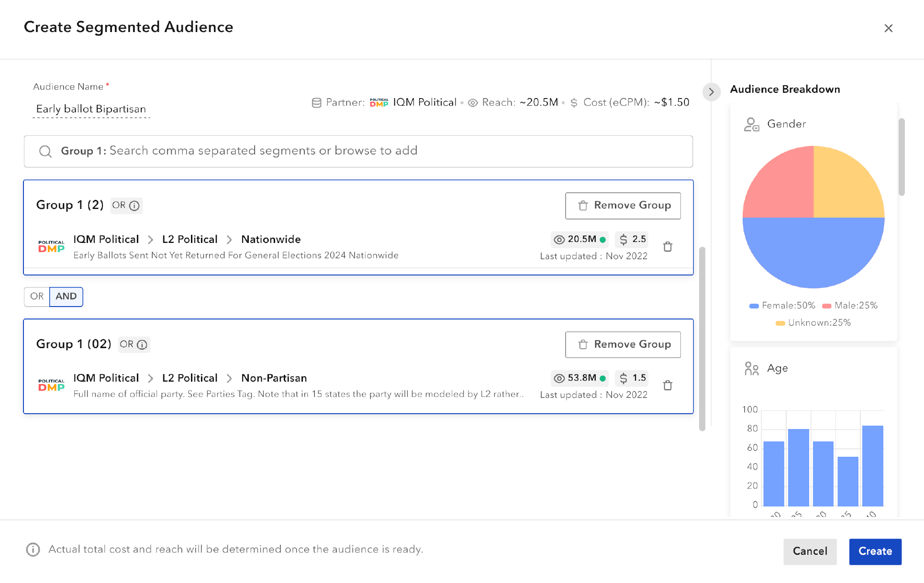Enable the AND connector between groups

[x=66, y=297]
